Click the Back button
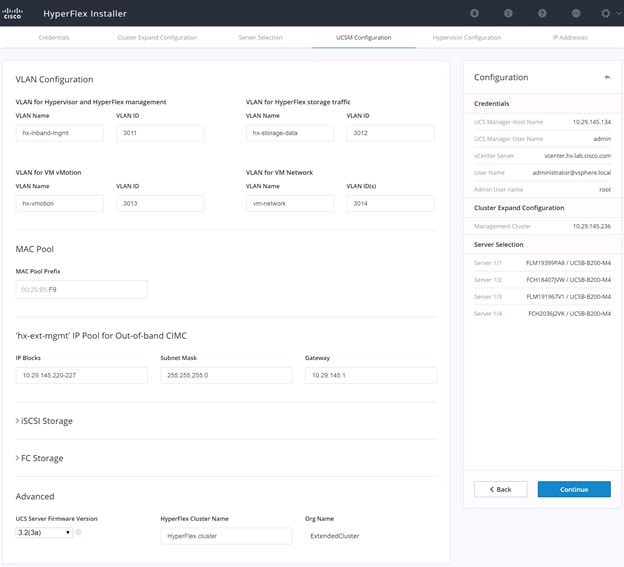The image size is (624, 567). tap(500, 489)
